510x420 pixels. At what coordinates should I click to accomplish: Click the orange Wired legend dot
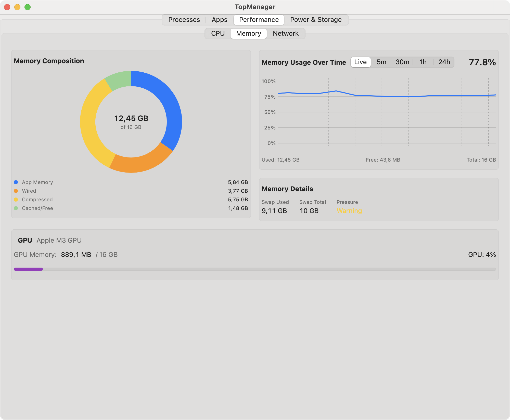tap(16, 191)
